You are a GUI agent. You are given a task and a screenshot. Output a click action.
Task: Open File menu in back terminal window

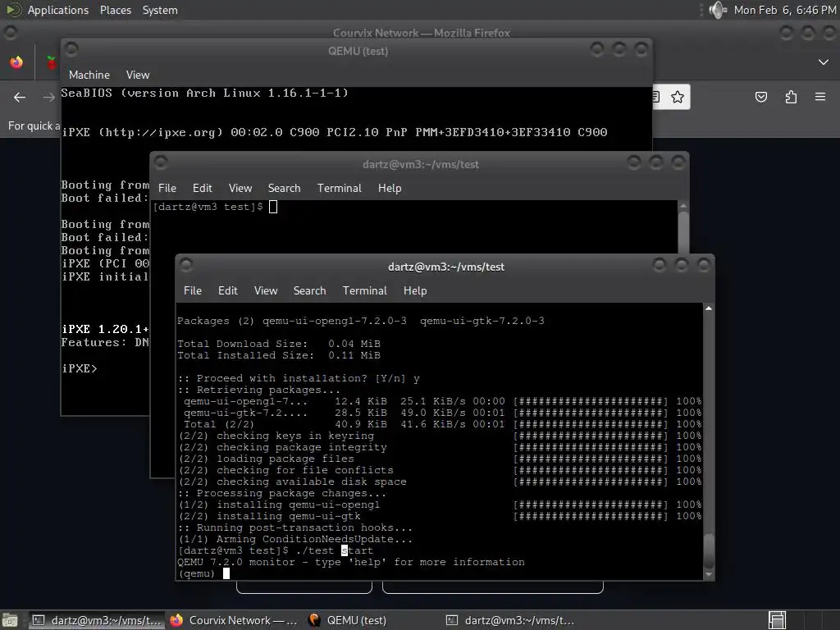point(167,188)
